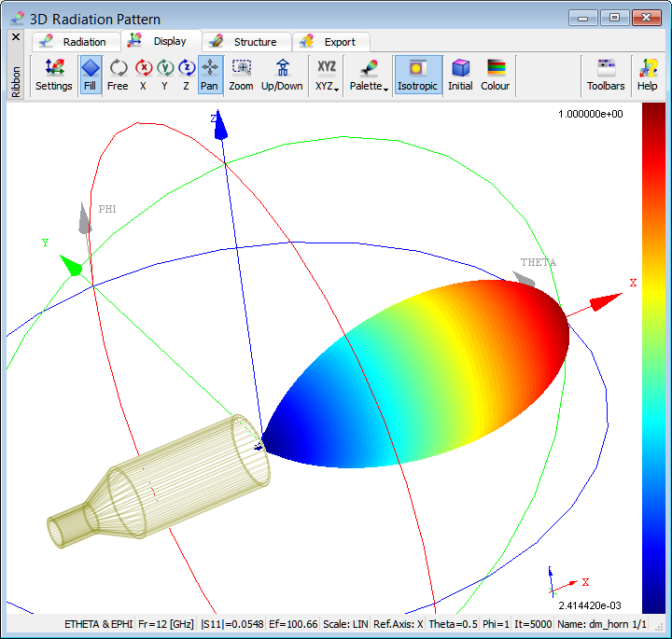
Task: Select Free rotation mode
Action: [118, 75]
